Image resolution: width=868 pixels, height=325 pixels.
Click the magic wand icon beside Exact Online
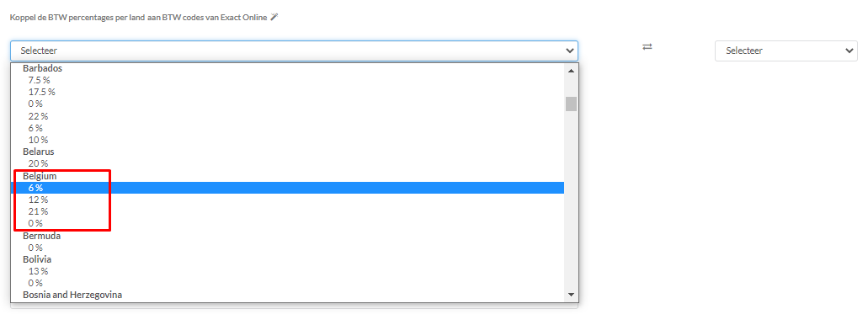coord(274,17)
